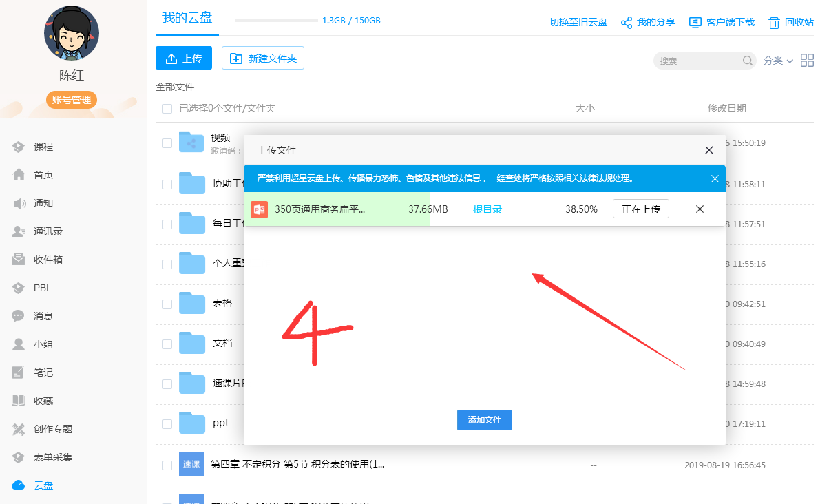840x504 pixels.
Task: Open the 分类 filter dropdown
Action: click(x=778, y=61)
